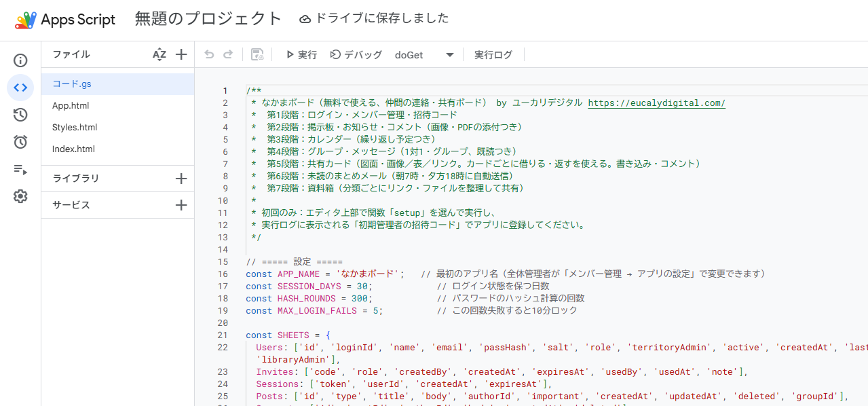Click the Posts key on line 25
Viewport: 868px width, 406px height.
(269, 396)
